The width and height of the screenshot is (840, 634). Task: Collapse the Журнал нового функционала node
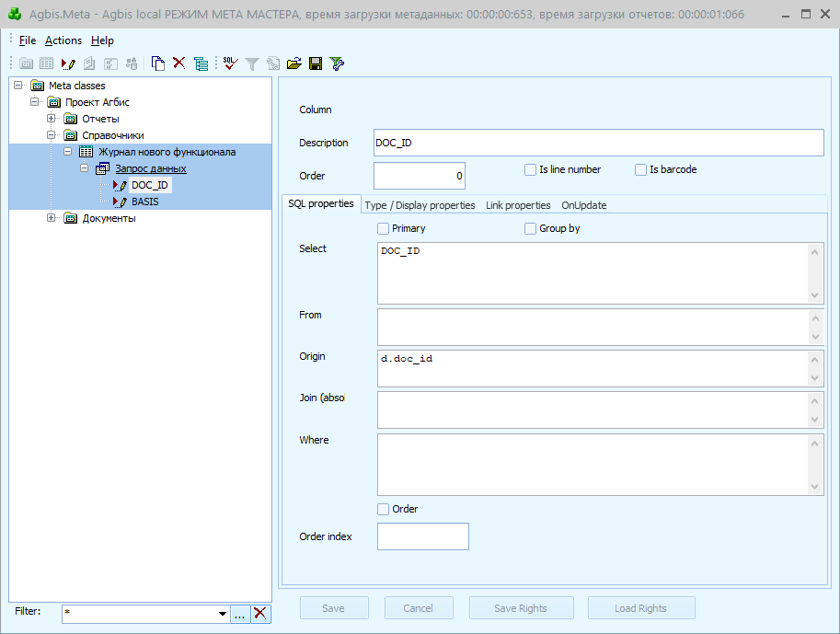click(68, 151)
